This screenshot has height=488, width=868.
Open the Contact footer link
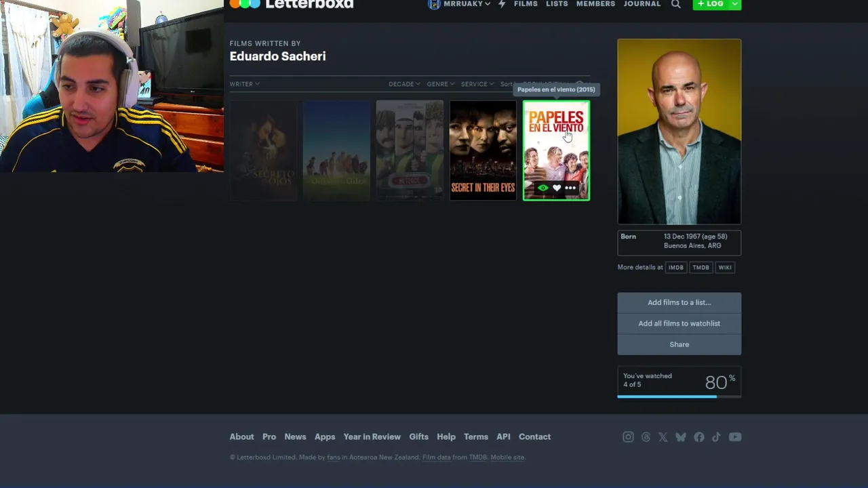click(x=534, y=437)
